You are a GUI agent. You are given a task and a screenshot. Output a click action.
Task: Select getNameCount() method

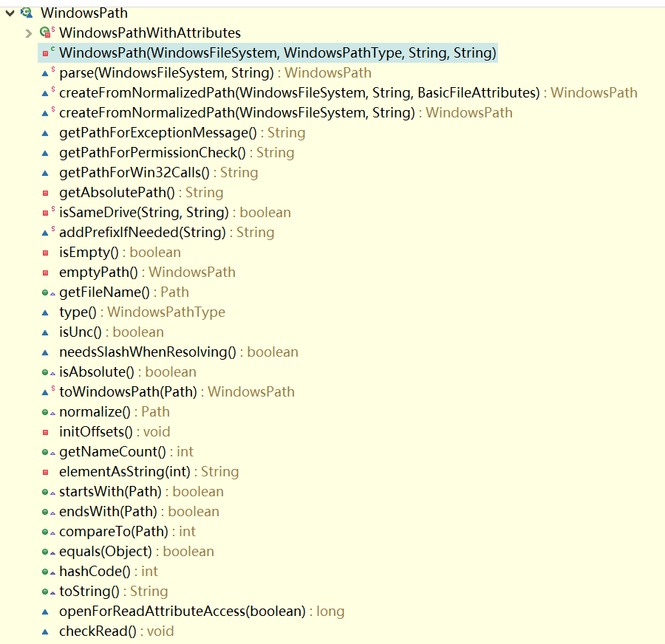[x=126, y=451]
